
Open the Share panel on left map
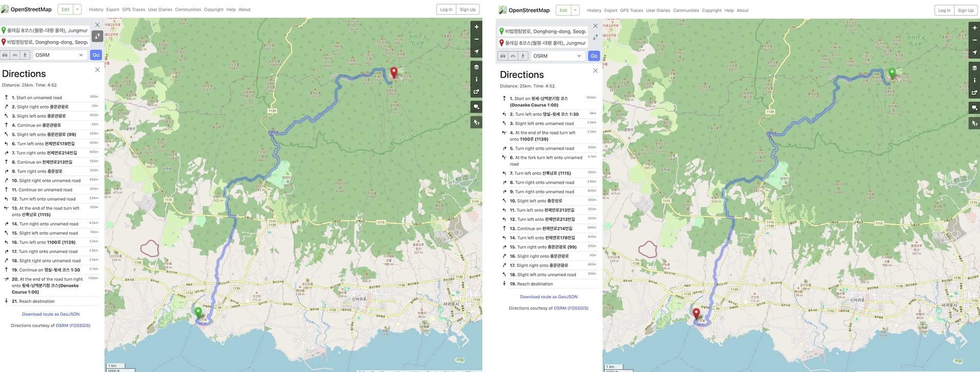point(476,92)
